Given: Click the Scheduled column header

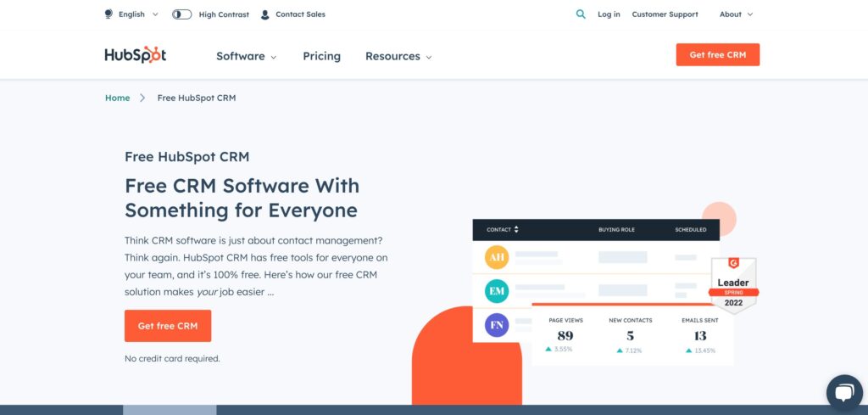Looking at the screenshot, I should click(690, 229).
